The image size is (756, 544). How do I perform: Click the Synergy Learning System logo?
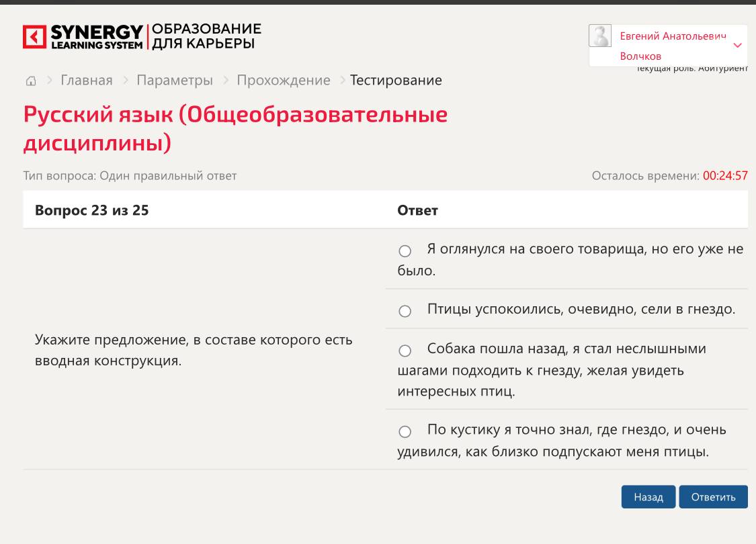pyautogui.click(x=83, y=37)
